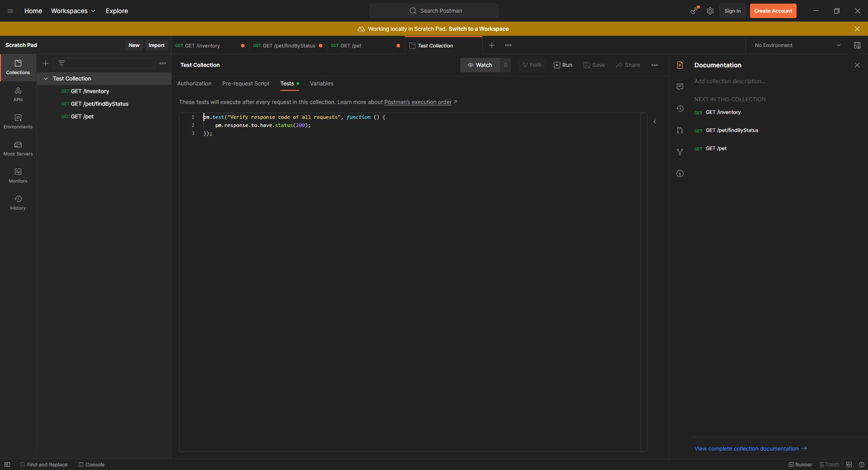Screen dimensions: 868x470
Task: Open Mock Servers in the sidebar
Action: [x=18, y=149]
